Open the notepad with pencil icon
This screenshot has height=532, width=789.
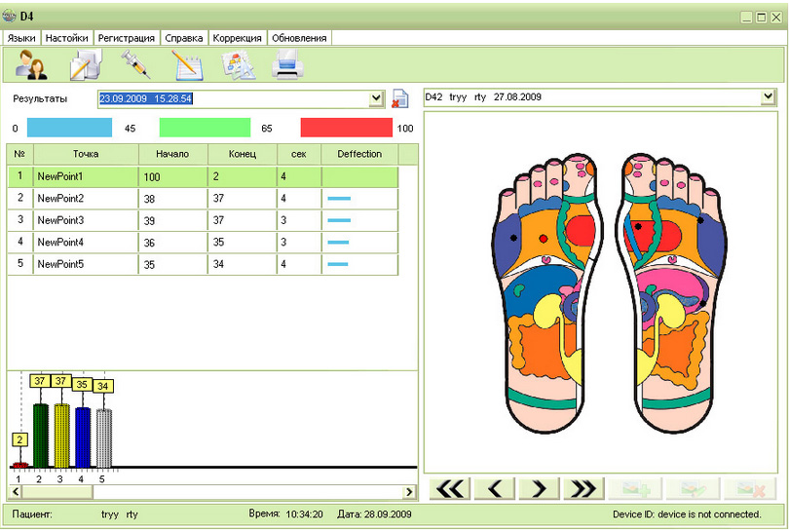pyautogui.click(x=187, y=65)
